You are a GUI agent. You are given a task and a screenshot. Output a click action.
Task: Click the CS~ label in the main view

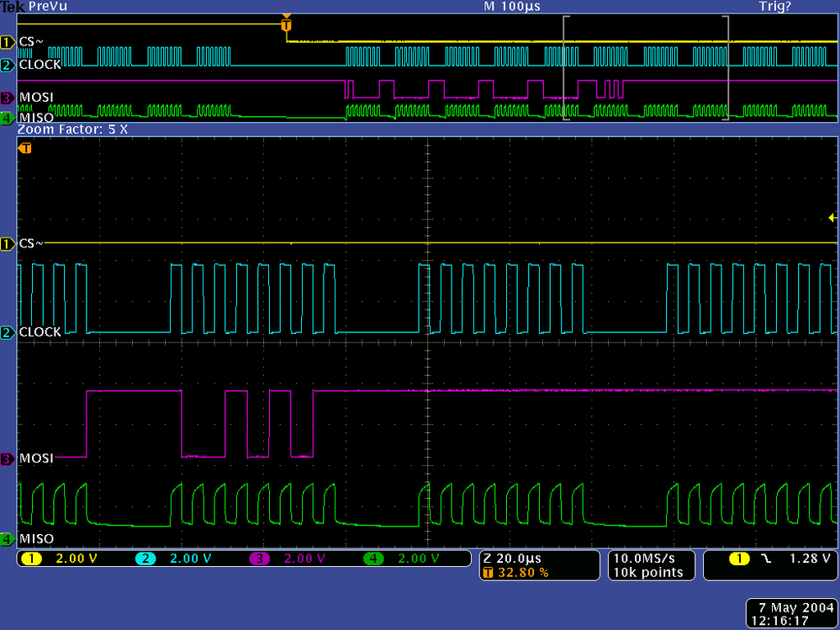(x=31, y=244)
